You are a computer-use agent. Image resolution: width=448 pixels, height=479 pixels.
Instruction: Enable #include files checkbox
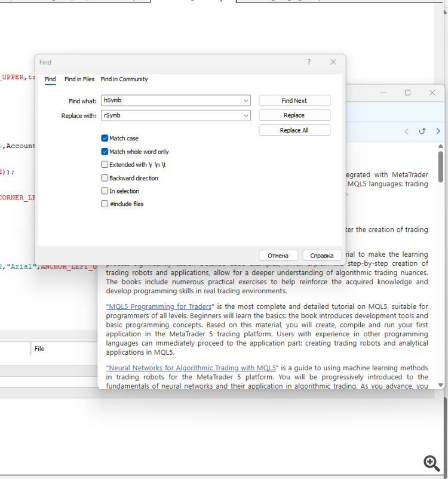tap(105, 204)
